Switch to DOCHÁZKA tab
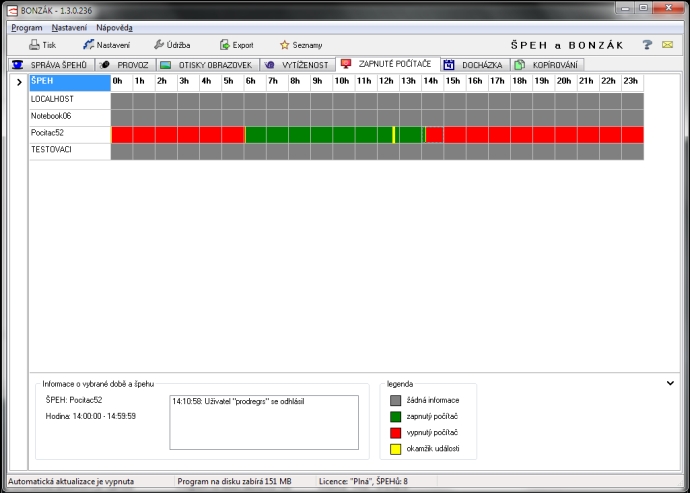 click(x=475, y=65)
